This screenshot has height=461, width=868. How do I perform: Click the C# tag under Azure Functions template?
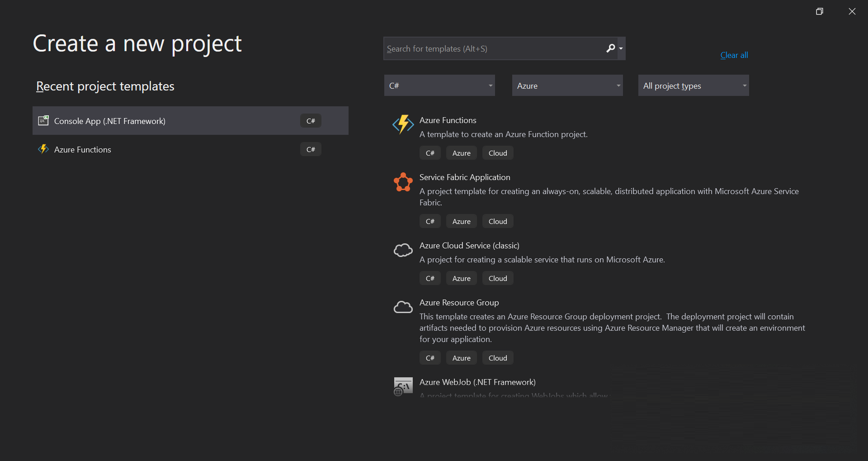pyautogui.click(x=430, y=153)
